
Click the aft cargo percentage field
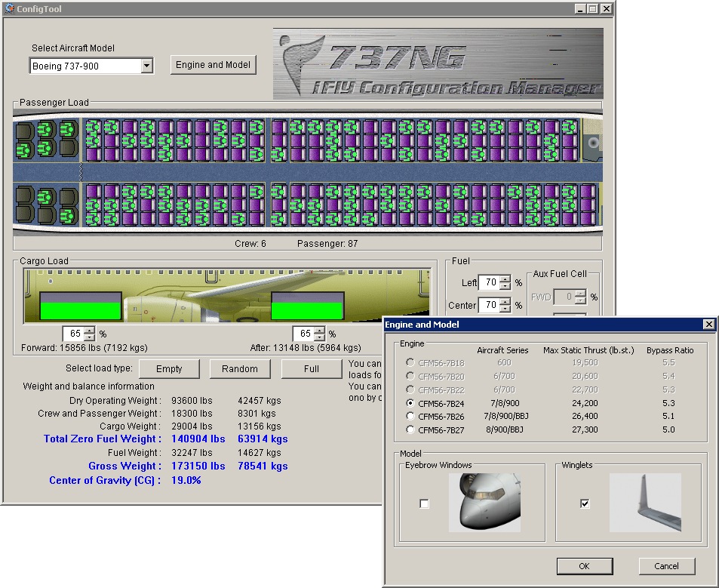pyautogui.click(x=304, y=334)
